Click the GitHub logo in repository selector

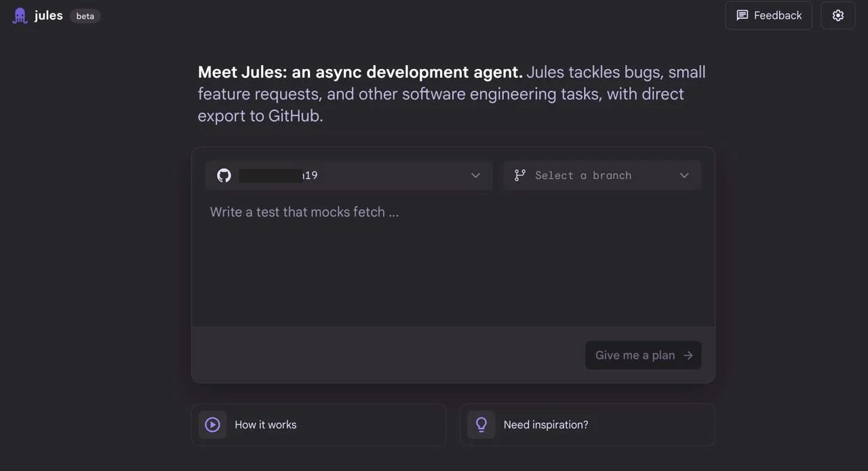(x=224, y=176)
